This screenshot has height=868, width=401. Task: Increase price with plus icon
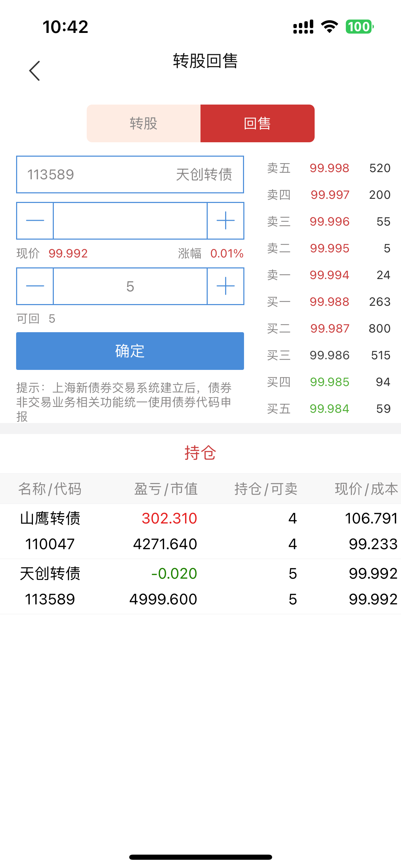coord(226,220)
